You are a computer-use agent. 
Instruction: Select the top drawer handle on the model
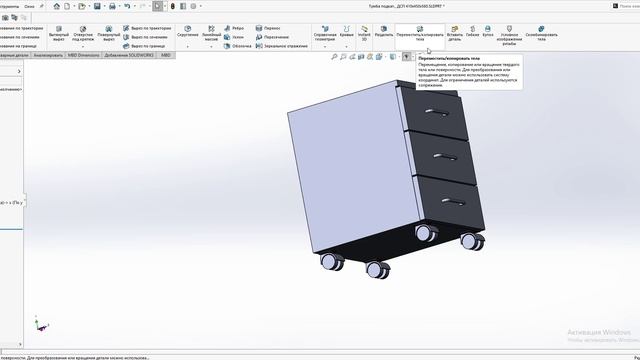437,112
